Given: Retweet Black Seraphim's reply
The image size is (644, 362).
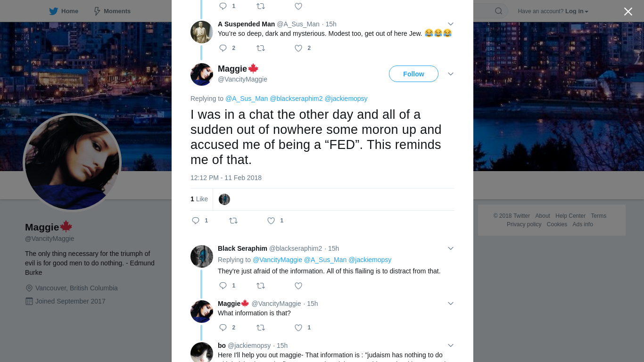Looking at the screenshot, I should point(261,286).
